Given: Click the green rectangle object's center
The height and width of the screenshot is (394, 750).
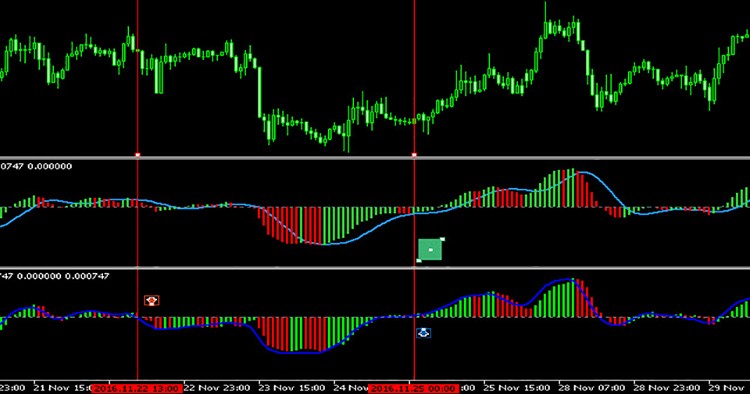Looking at the screenshot, I should point(430,250).
